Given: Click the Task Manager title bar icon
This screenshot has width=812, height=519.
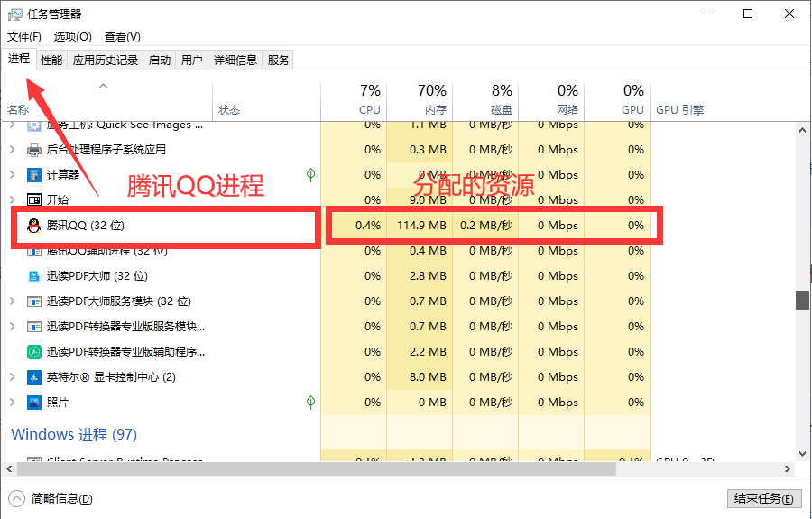Looking at the screenshot, I should click(14, 14).
